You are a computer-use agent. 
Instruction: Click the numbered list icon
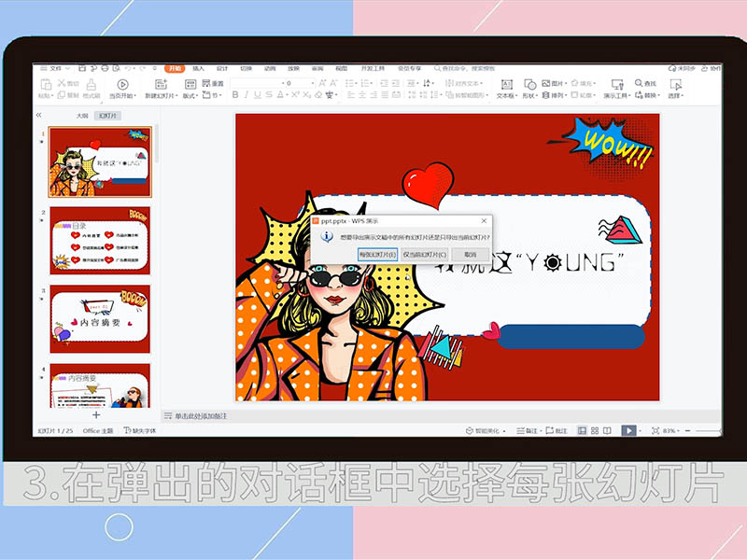(x=366, y=83)
